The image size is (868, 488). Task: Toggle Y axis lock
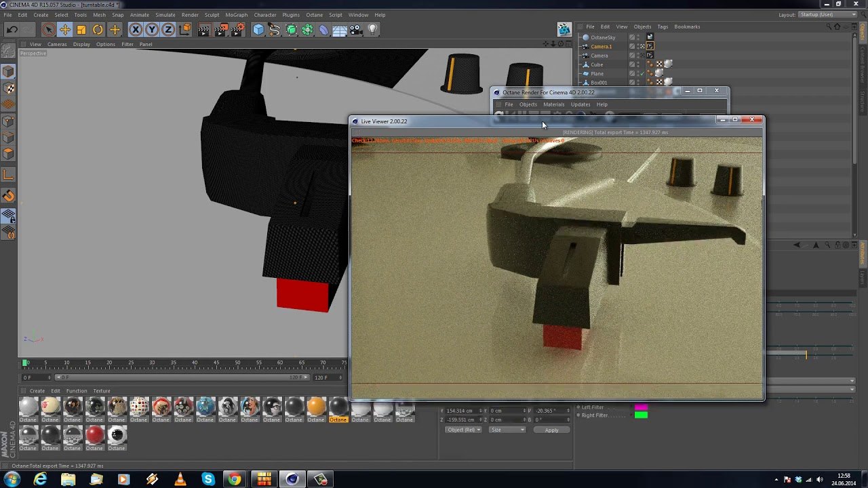pyautogui.click(x=152, y=29)
